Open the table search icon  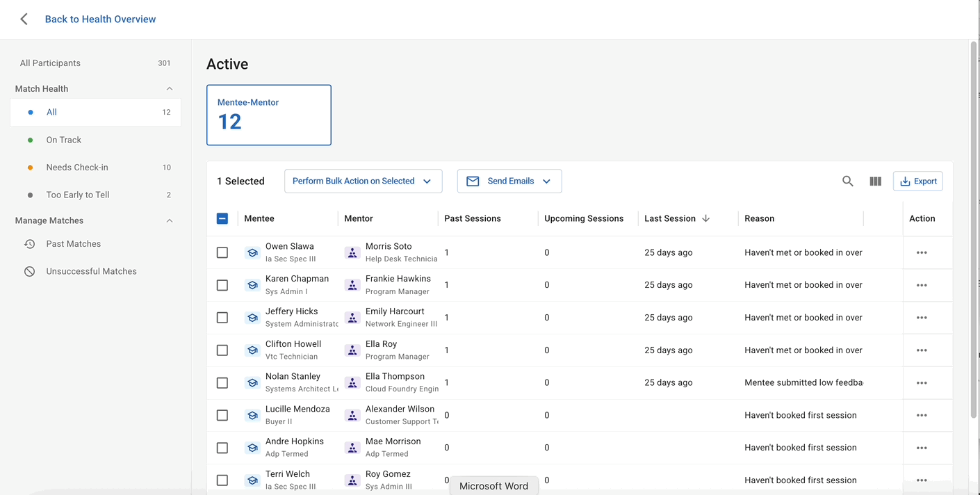click(847, 181)
